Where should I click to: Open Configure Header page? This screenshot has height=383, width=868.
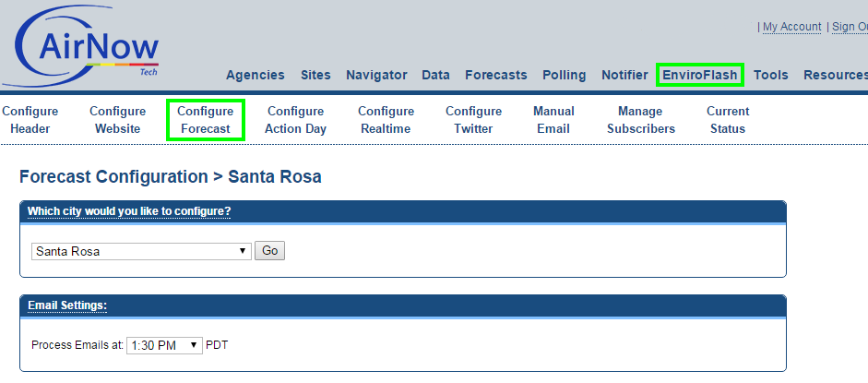click(x=30, y=120)
